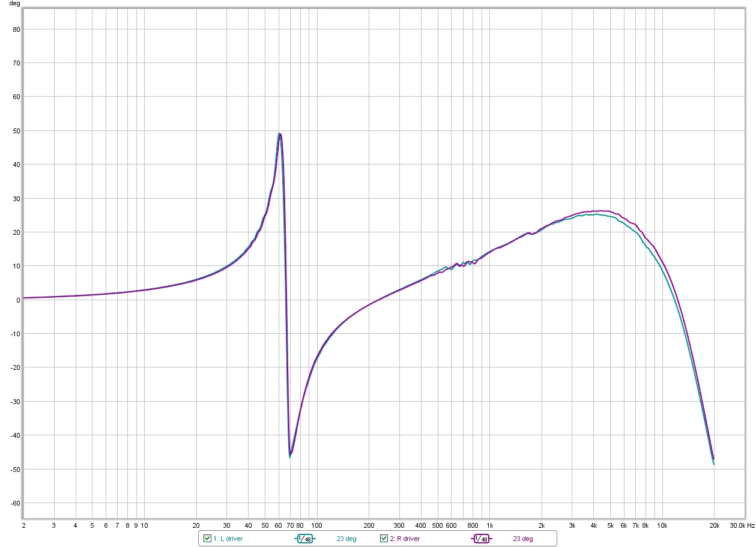Click the 2: R driver legend label

(405, 539)
